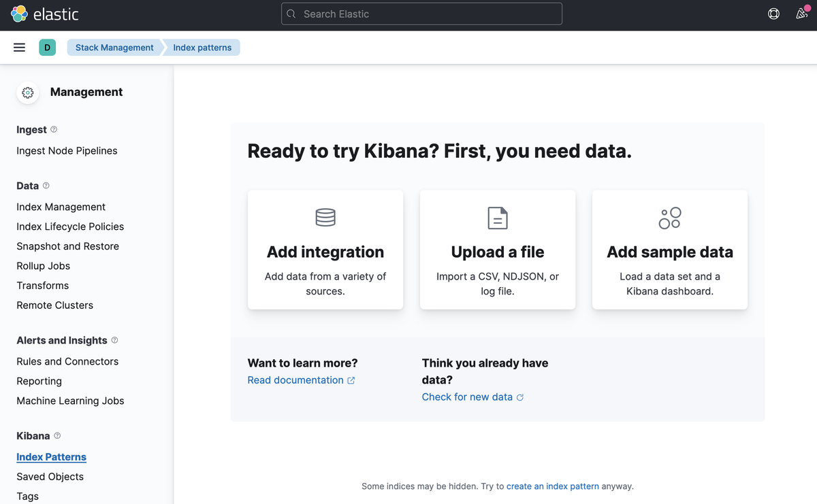Focus the Search Elastic input field
Screen dimensions: 817x504
[x=422, y=14]
